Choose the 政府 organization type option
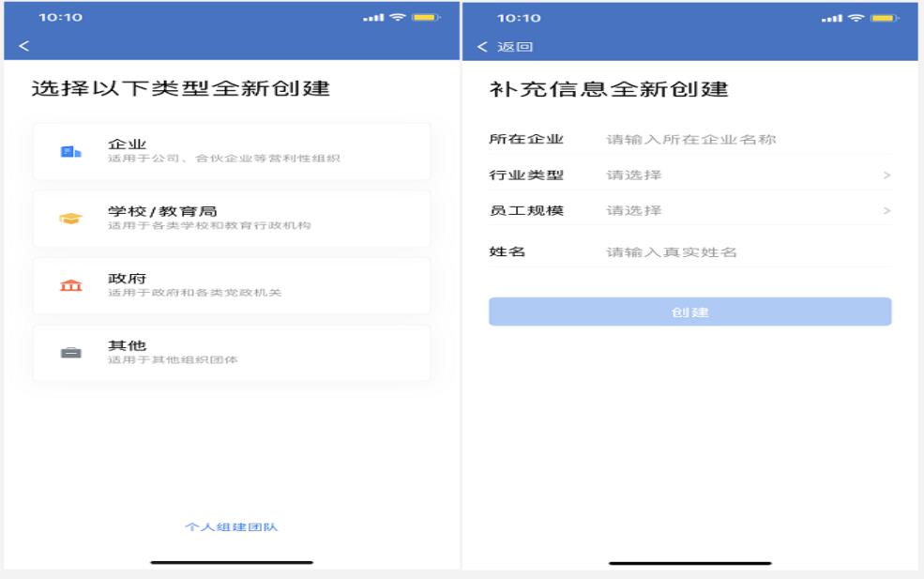Image resolution: width=924 pixels, height=579 pixels. click(x=231, y=286)
